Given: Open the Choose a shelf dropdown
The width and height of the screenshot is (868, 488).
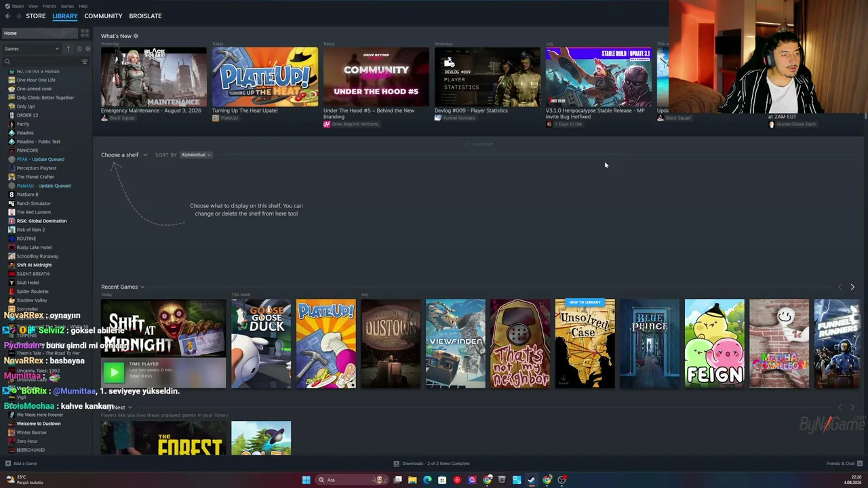Looking at the screenshot, I should pyautogui.click(x=124, y=155).
